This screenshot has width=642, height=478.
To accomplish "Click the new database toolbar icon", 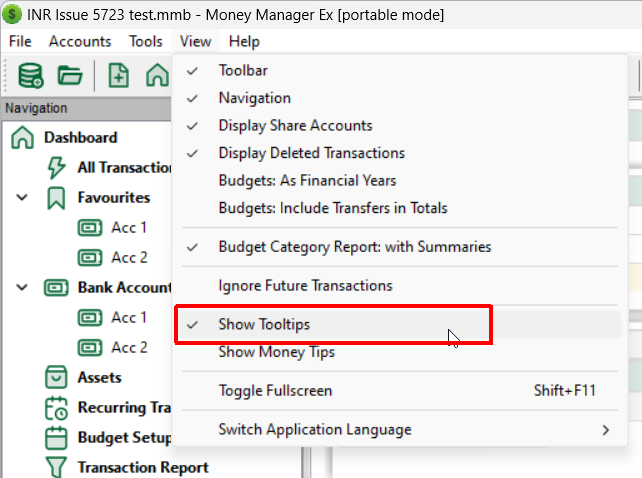I will tap(30, 76).
